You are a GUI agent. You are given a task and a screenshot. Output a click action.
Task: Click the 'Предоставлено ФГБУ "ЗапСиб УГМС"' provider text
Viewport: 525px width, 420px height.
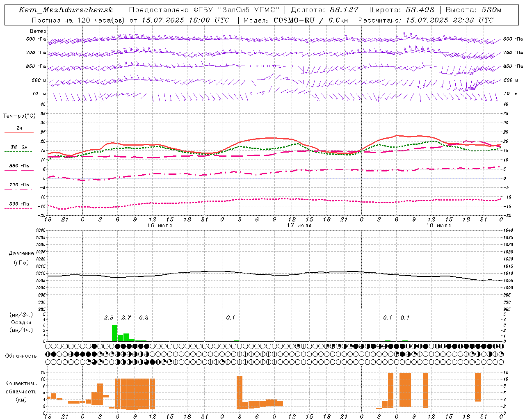tap(204, 10)
